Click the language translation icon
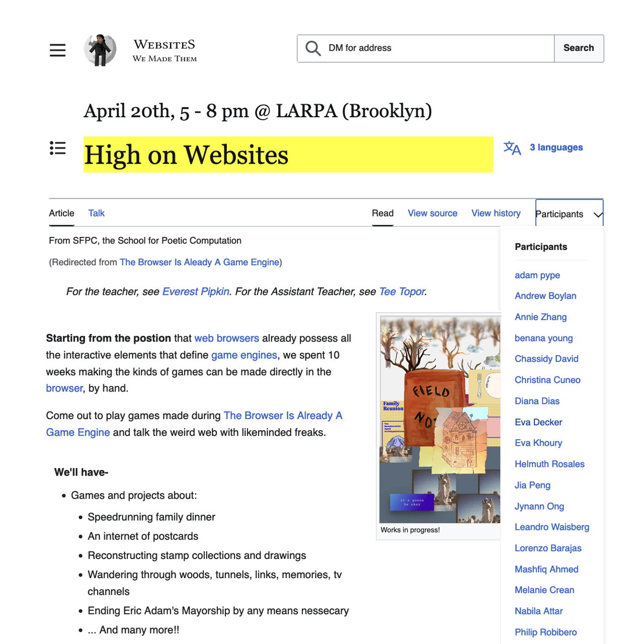Viewport: 644px width, 644px height. pyautogui.click(x=512, y=148)
